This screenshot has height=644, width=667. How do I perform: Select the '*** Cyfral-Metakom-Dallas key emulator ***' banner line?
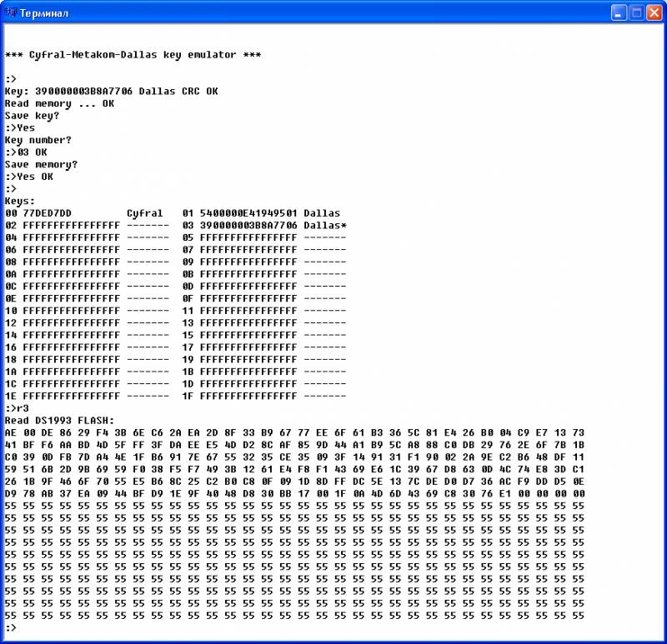coord(133,55)
